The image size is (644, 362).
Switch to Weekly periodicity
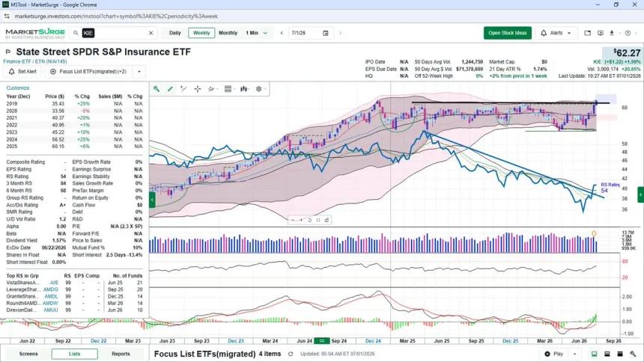pos(201,33)
